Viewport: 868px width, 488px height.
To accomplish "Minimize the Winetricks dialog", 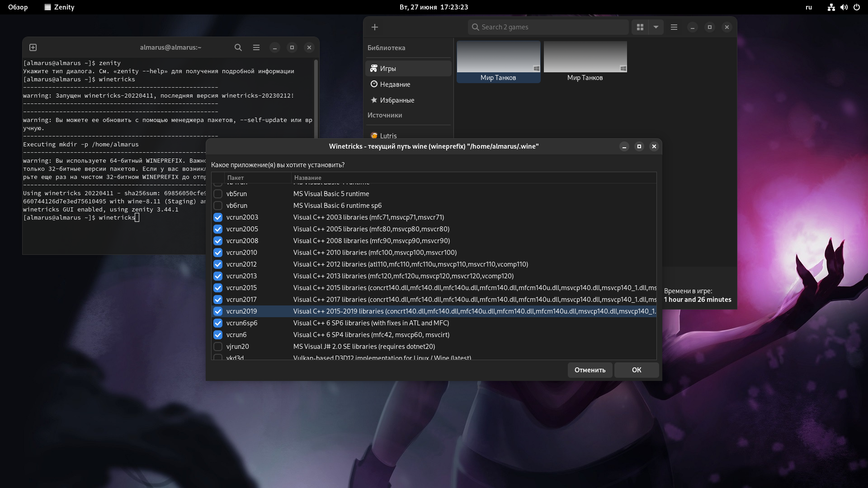I will pyautogui.click(x=624, y=146).
